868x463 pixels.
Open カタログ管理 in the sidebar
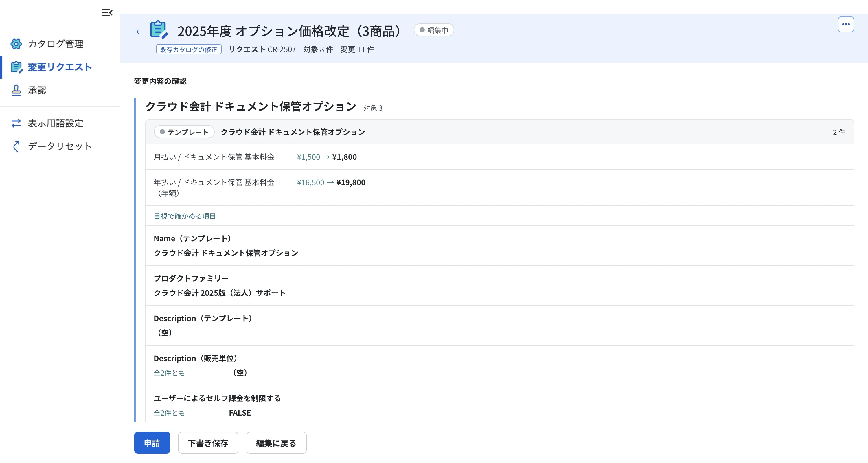coord(56,44)
